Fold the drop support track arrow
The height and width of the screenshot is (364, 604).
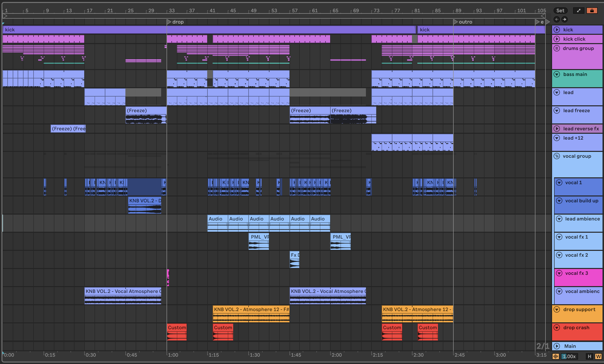click(x=557, y=310)
